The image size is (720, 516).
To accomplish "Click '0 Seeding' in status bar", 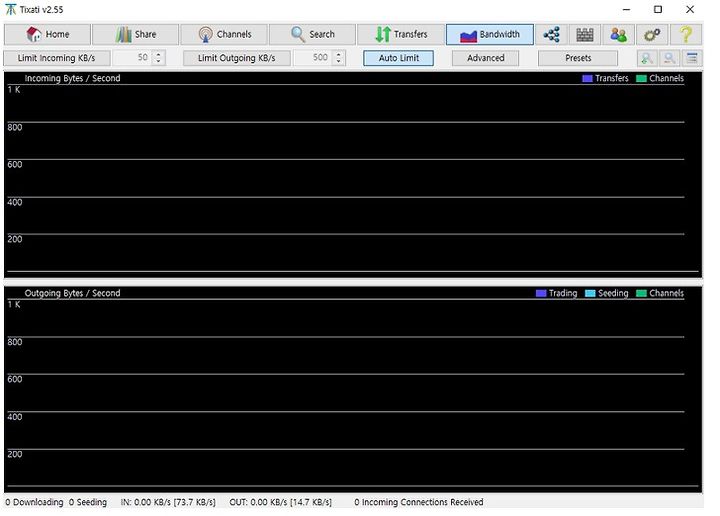I will 88,502.
